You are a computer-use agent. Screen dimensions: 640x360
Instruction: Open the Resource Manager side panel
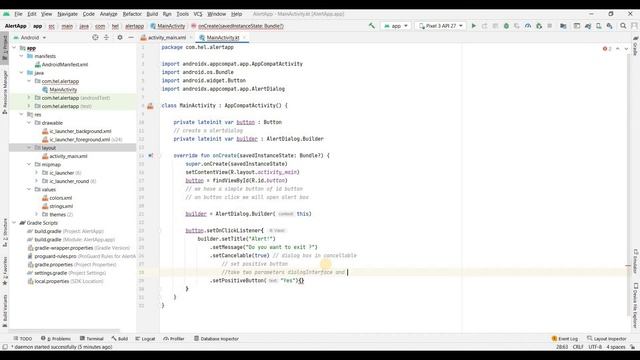click(5, 92)
